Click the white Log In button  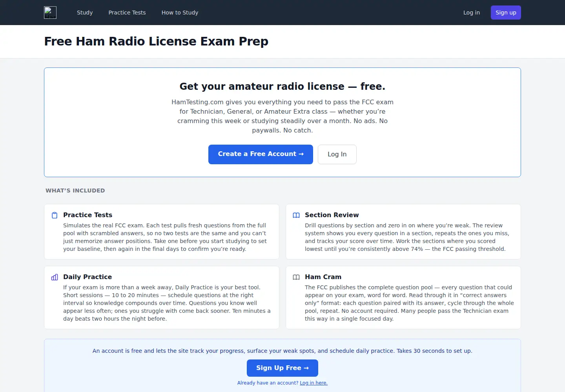click(337, 154)
